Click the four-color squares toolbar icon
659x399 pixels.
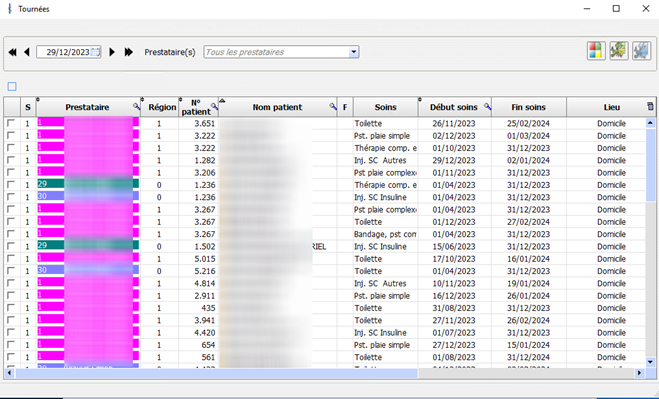click(596, 51)
